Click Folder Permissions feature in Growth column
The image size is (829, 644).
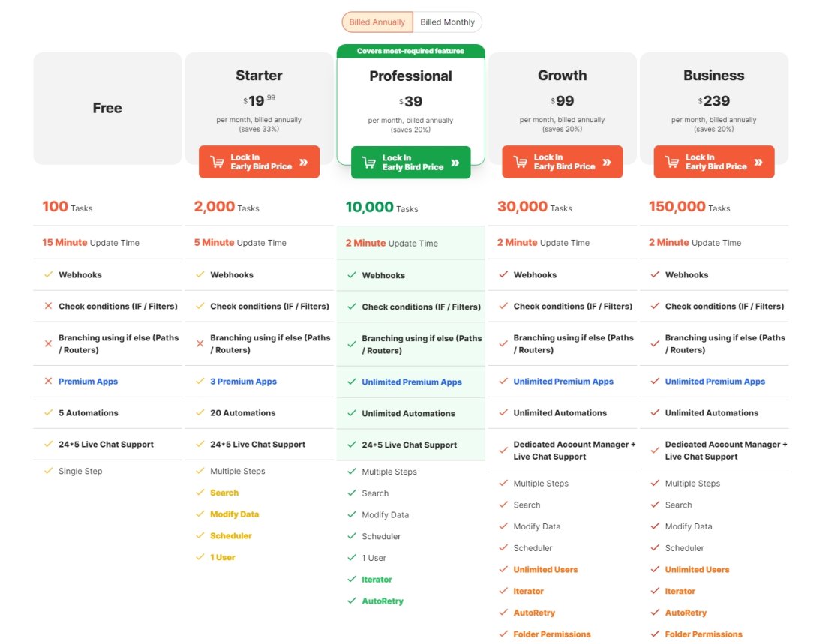(x=551, y=634)
